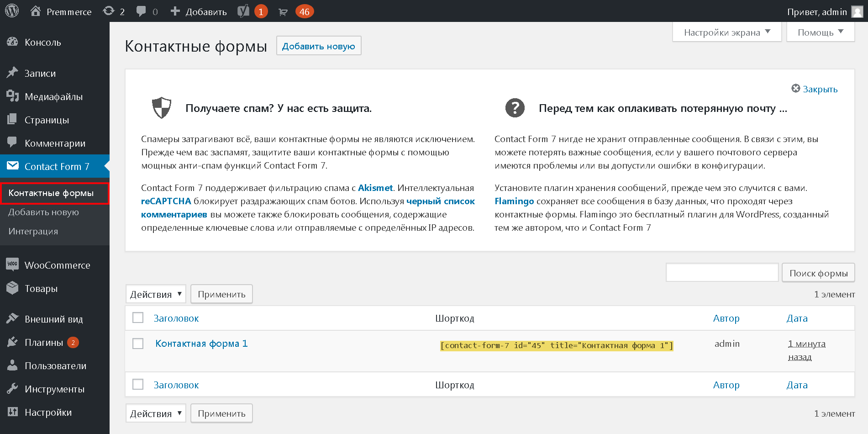The image size is (868, 434).
Task: Follow the черный список link
Action: (x=441, y=201)
